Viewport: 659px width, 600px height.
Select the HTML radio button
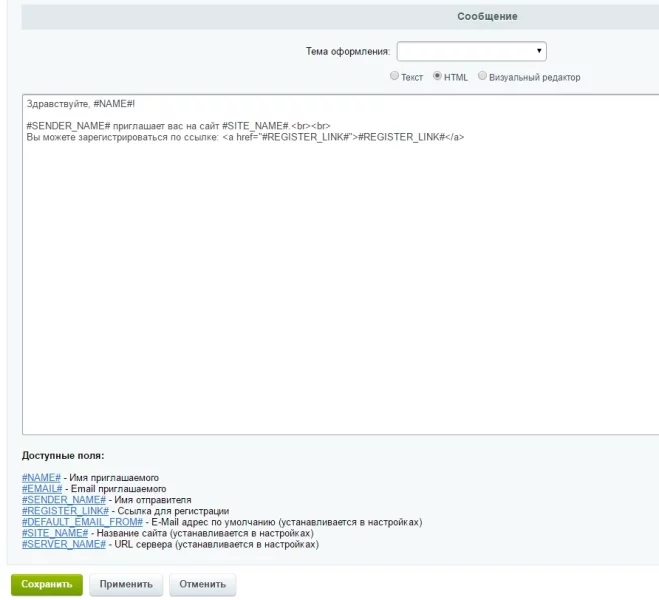437,77
